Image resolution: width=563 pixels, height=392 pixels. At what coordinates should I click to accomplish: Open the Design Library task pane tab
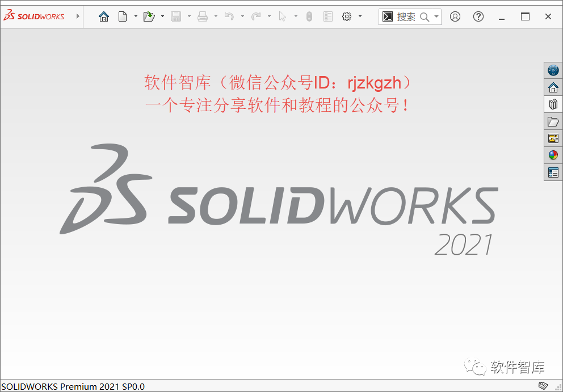click(553, 104)
